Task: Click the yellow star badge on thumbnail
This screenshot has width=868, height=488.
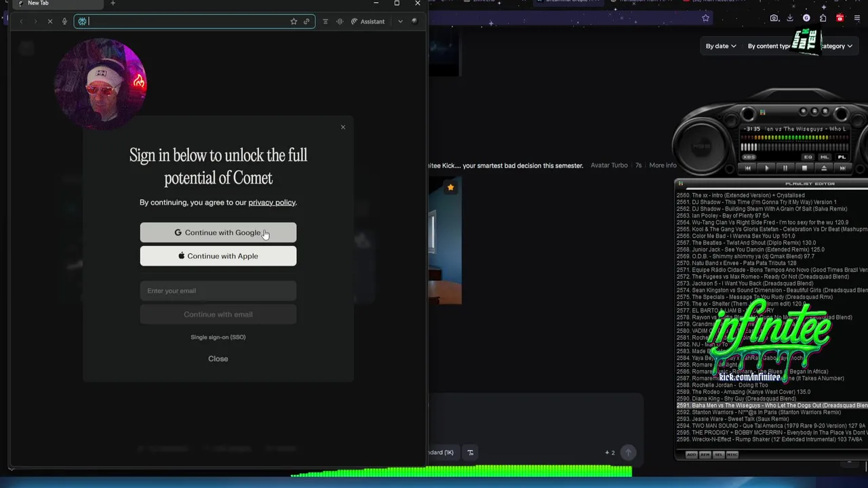Action: tap(450, 188)
